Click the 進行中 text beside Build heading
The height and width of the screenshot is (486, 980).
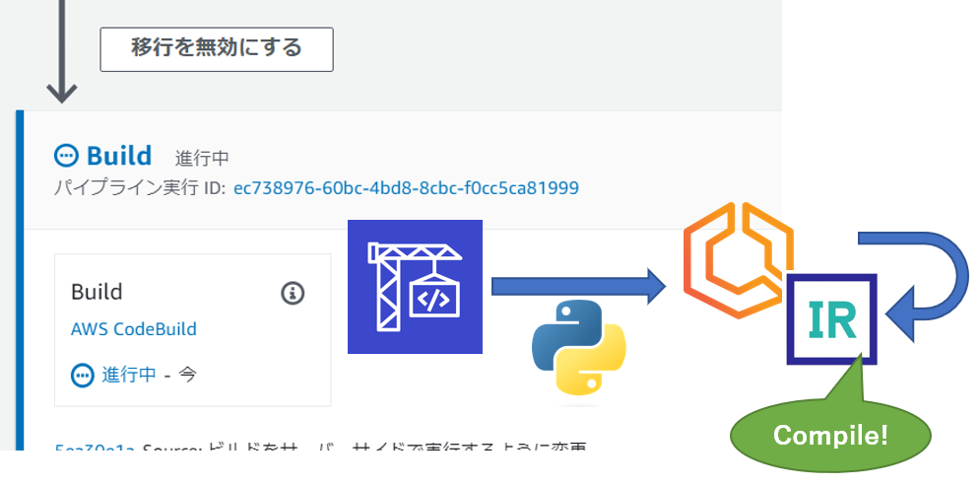point(202,159)
